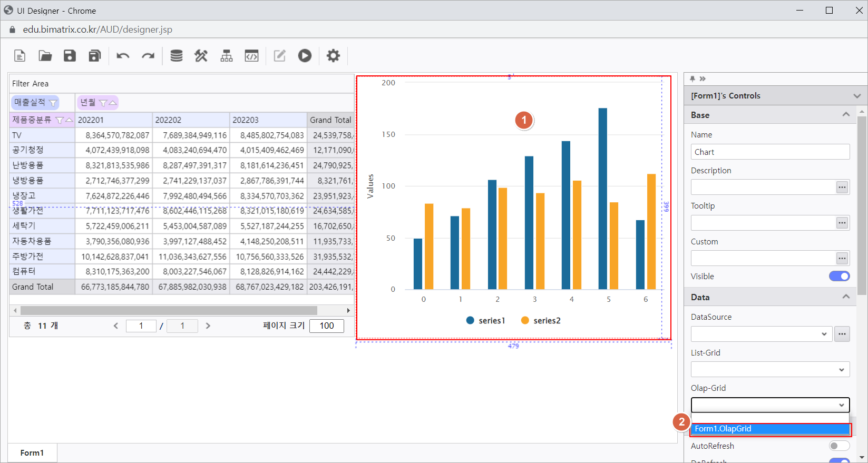
Task: Collapse the Base section
Action: 846,115
